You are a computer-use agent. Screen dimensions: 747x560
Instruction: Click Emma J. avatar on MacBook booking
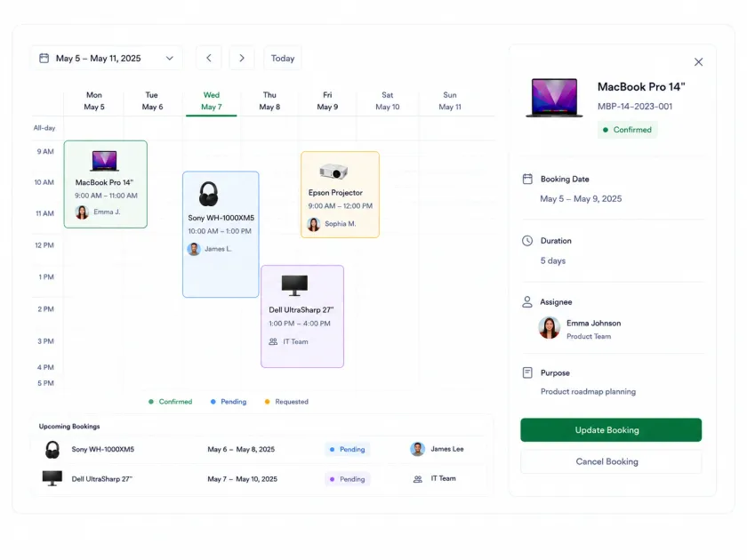point(82,212)
